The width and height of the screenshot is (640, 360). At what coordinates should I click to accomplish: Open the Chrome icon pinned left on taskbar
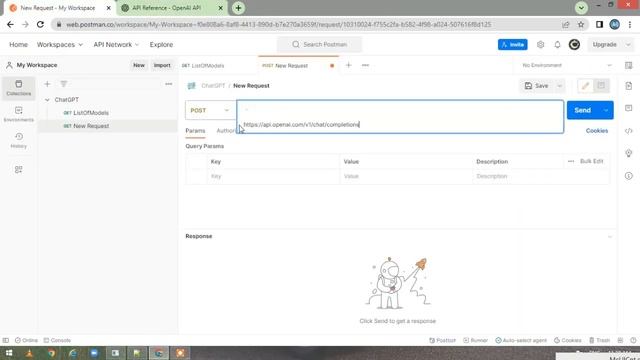point(51,353)
